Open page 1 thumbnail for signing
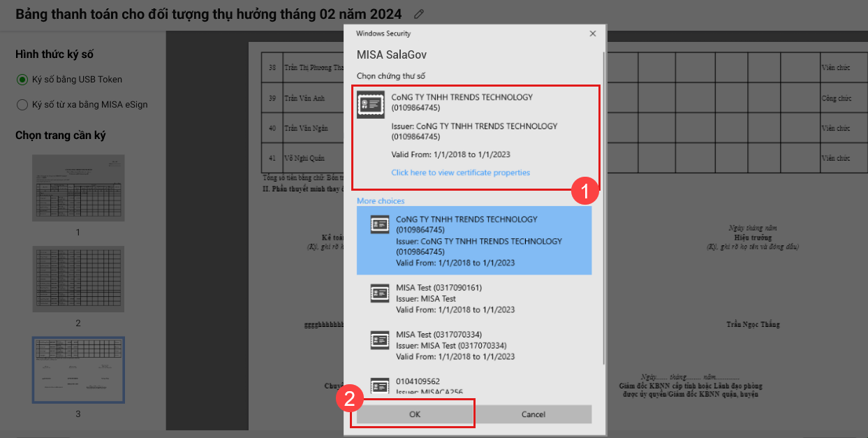Viewport: 868px width, 438px height. [78, 189]
